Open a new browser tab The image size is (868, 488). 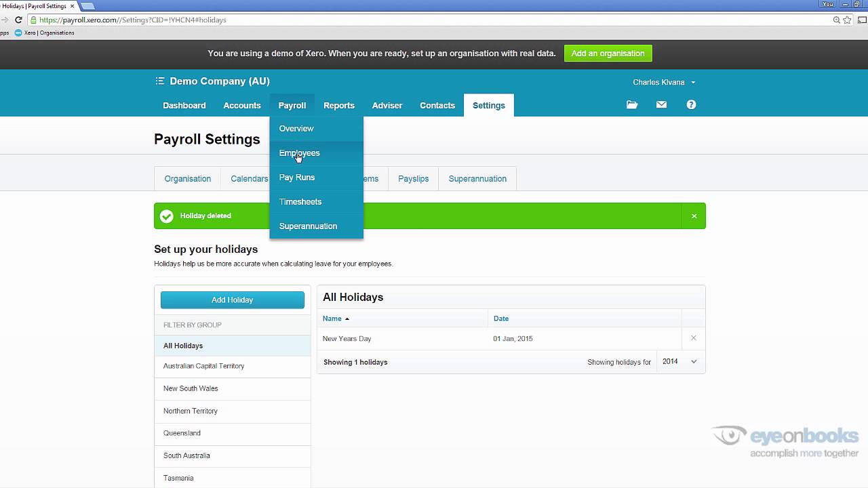click(x=87, y=6)
